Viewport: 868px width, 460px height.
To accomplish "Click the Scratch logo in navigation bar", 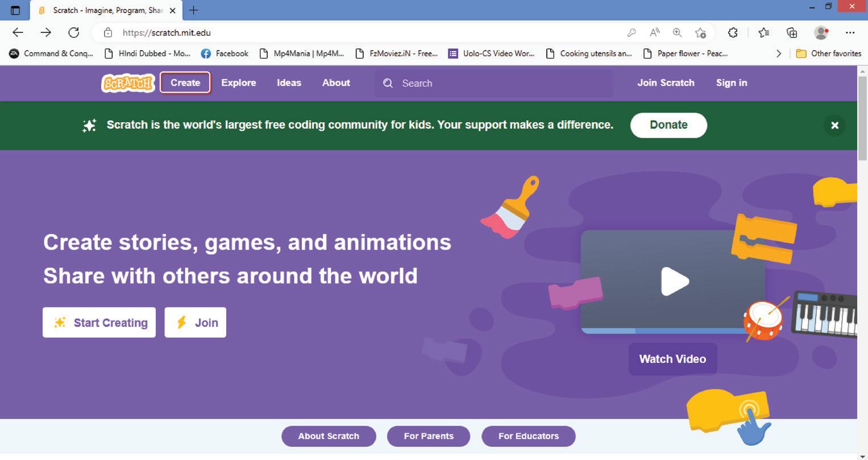I will [128, 83].
